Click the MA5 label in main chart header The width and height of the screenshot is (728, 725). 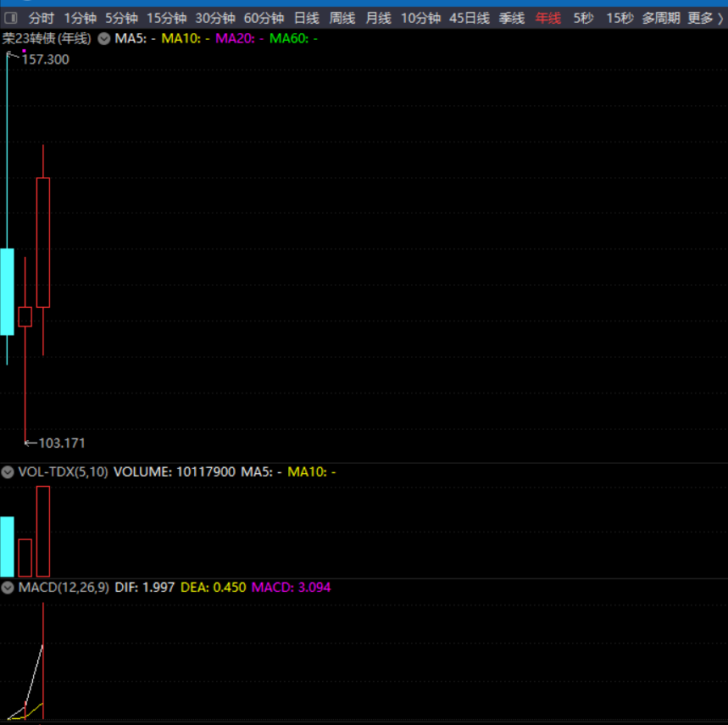coord(135,38)
